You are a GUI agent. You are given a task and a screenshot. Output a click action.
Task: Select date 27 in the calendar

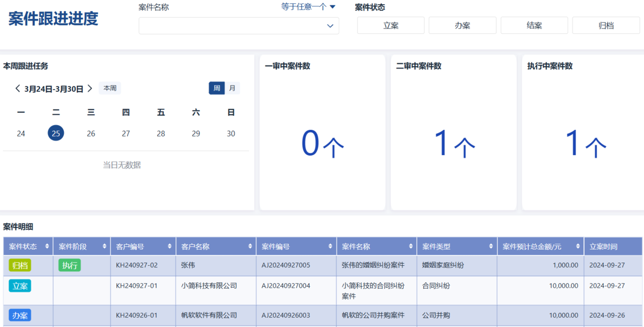click(126, 134)
